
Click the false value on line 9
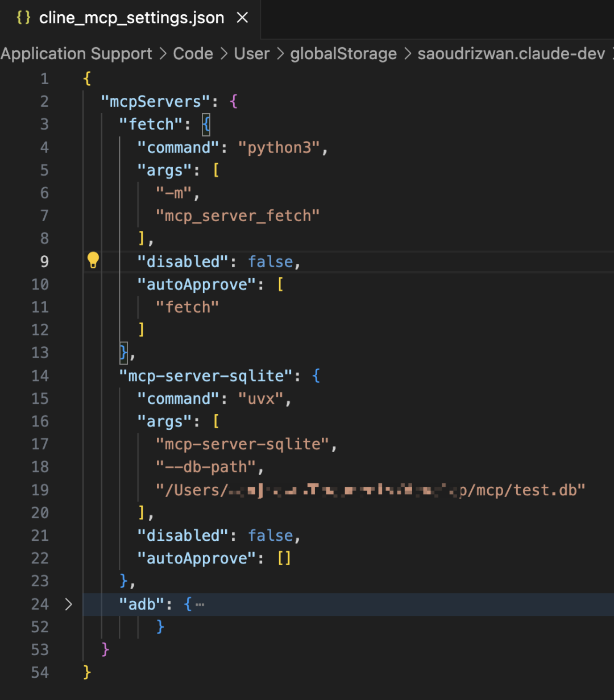(270, 262)
